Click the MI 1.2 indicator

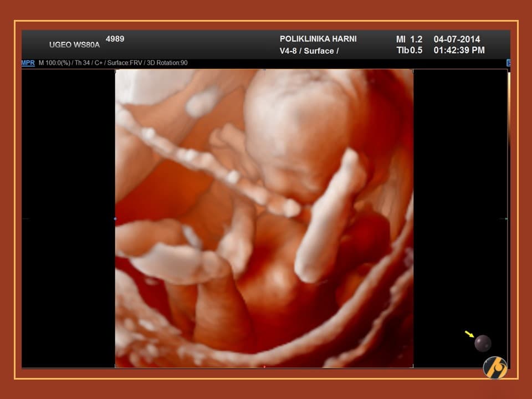click(409, 39)
